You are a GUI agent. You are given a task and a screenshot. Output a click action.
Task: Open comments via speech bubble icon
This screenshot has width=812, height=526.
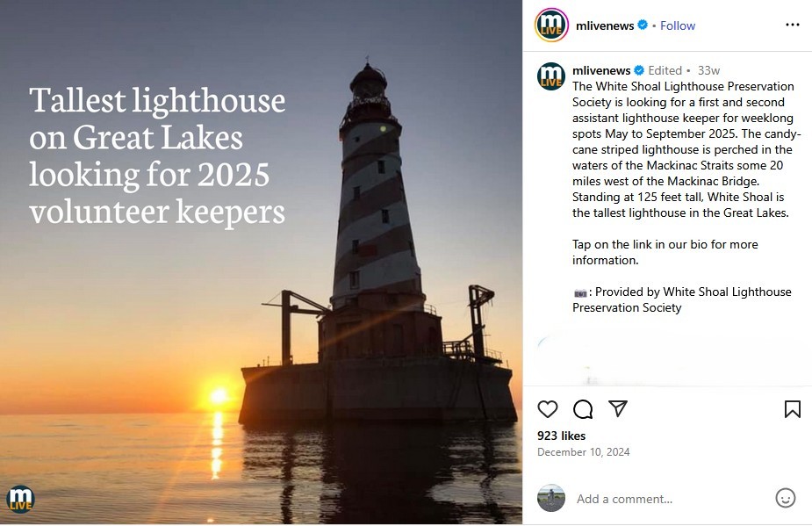click(x=583, y=409)
